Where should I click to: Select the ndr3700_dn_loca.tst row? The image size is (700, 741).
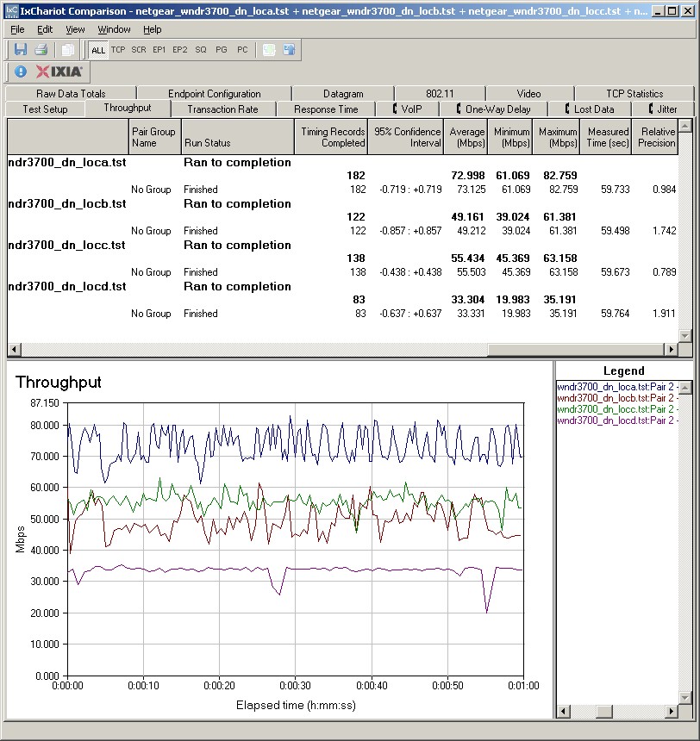pos(343,162)
